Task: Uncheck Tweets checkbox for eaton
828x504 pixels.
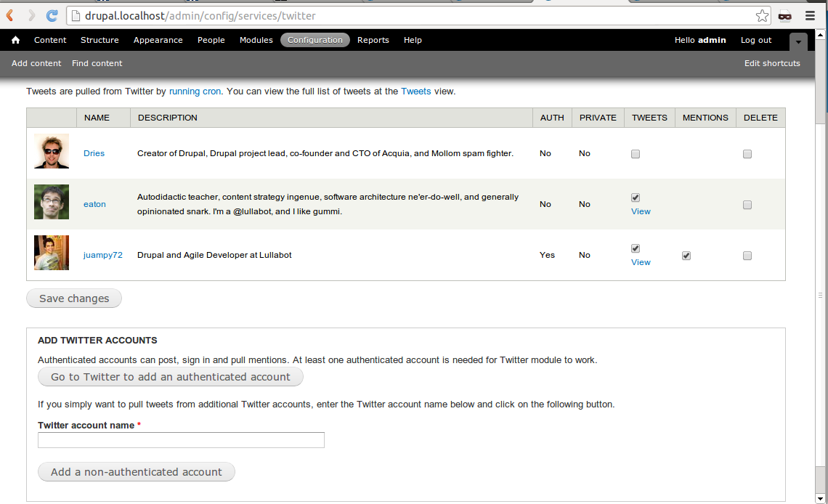Action: pyautogui.click(x=636, y=198)
